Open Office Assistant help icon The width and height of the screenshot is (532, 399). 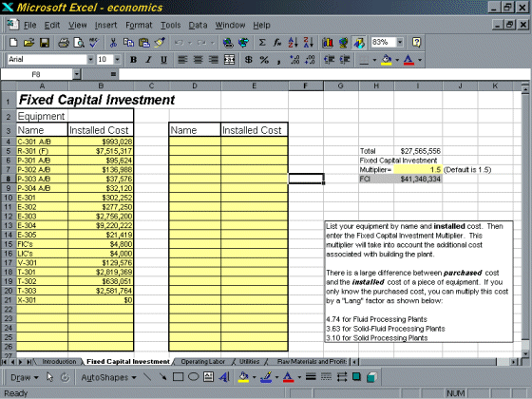416,43
